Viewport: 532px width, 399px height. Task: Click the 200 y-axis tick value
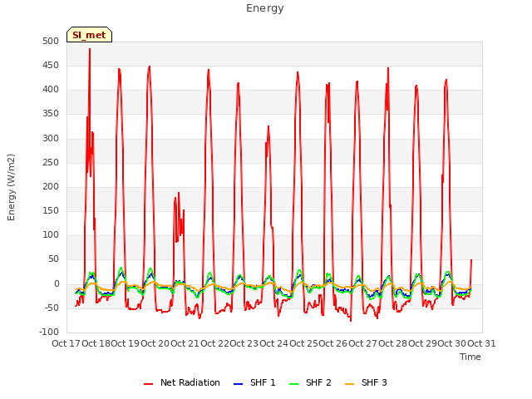click(51, 186)
